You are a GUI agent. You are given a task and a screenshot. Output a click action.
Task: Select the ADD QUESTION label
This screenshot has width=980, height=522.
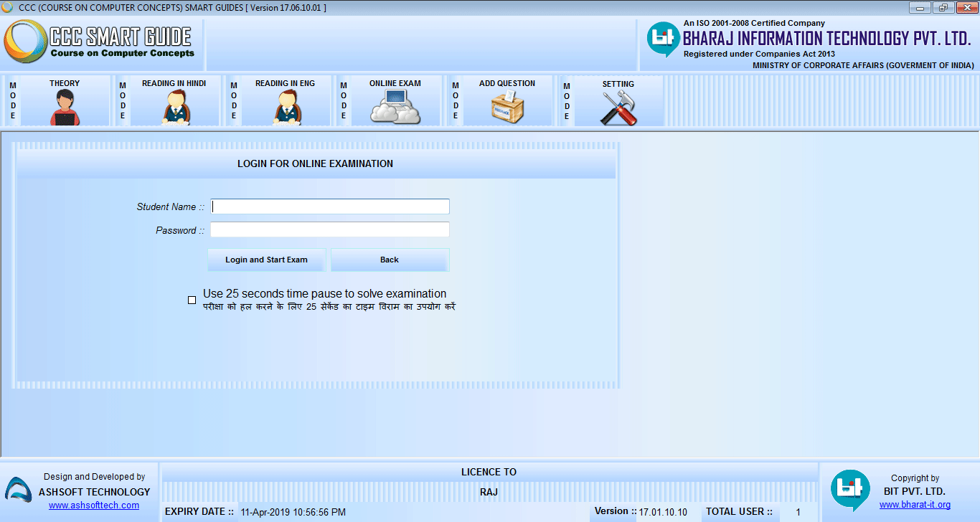tap(507, 83)
